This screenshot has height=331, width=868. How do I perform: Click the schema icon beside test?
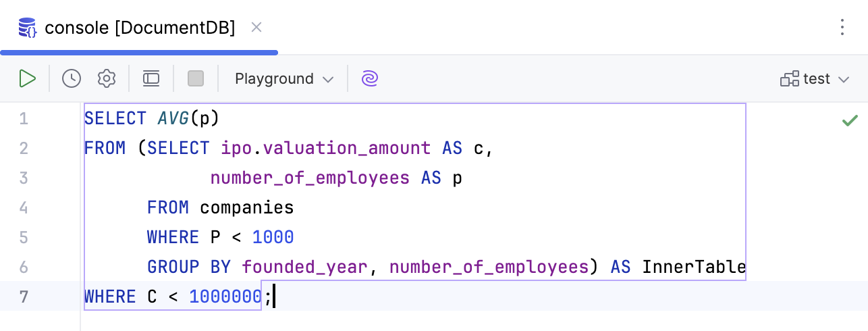coord(790,79)
